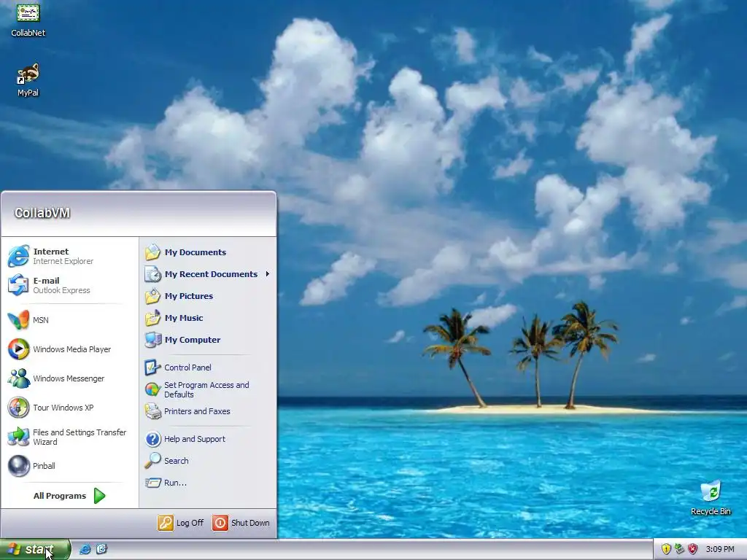Open the CollabNet desktop icon
Screen dimensions: 747x560
point(28,20)
